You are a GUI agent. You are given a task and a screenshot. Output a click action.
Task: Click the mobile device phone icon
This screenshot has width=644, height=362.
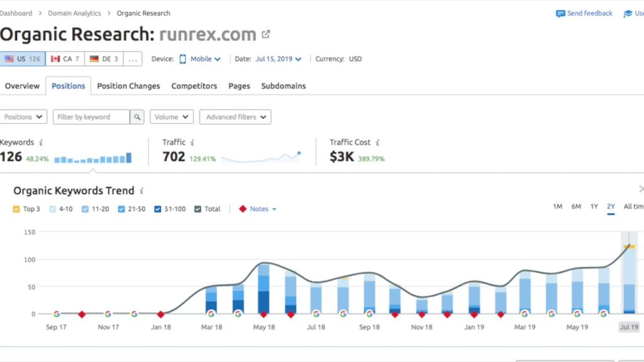[x=183, y=59]
